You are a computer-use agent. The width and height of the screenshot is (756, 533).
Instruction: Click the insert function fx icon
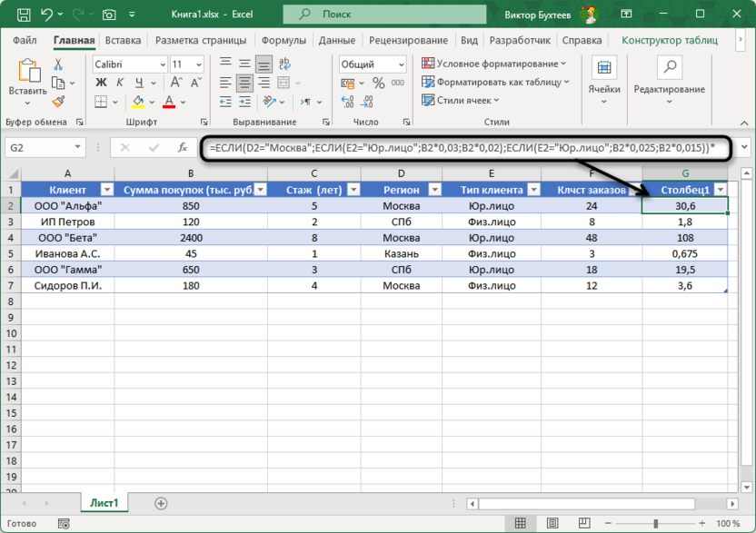(x=183, y=147)
